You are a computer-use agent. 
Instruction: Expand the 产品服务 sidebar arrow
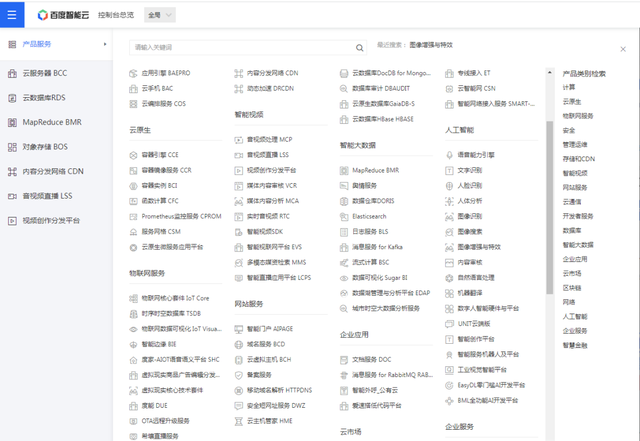(105, 44)
